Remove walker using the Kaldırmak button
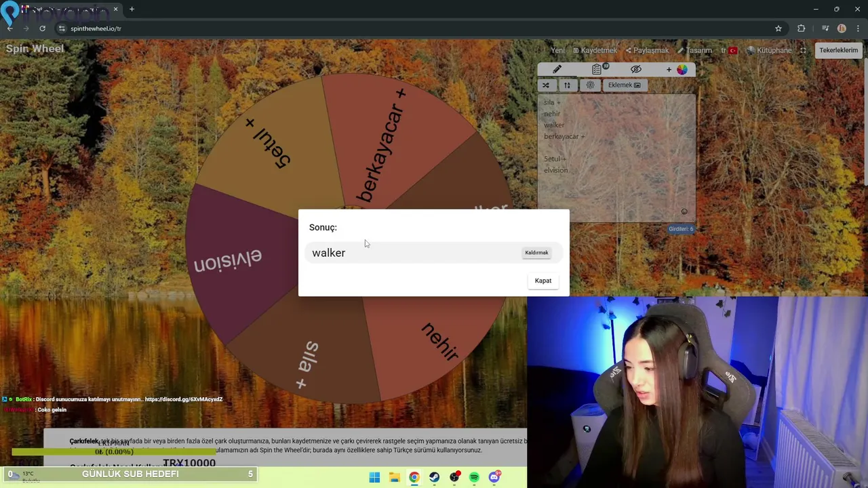The image size is (868, 488). click(536, 253)
